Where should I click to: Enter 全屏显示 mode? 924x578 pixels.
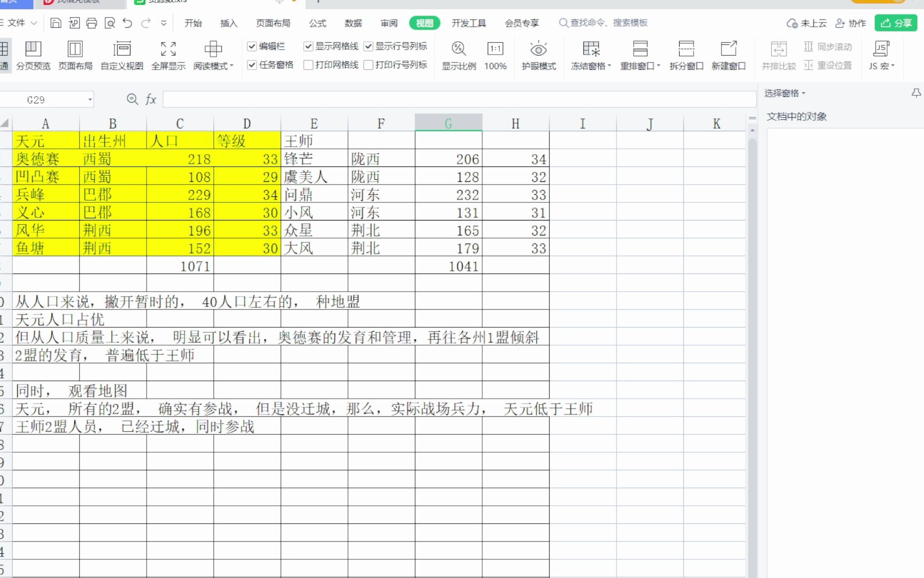pyautogui.click(x=168, y=56)
